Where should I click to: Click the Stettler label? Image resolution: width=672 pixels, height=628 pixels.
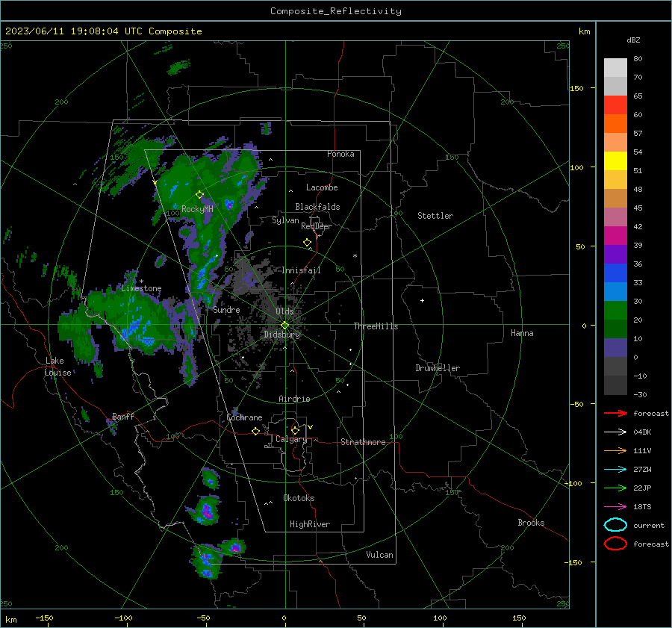coord(435,216)
